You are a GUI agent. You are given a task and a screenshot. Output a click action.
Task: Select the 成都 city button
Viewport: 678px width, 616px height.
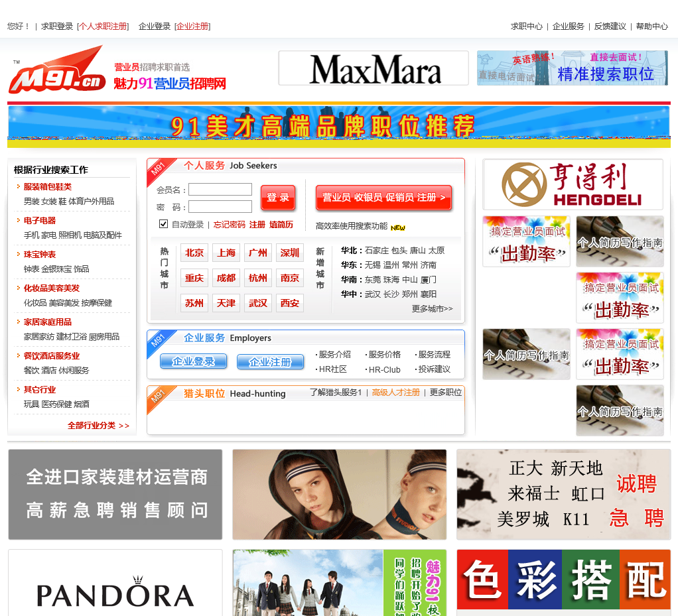[x=226, y=278]
